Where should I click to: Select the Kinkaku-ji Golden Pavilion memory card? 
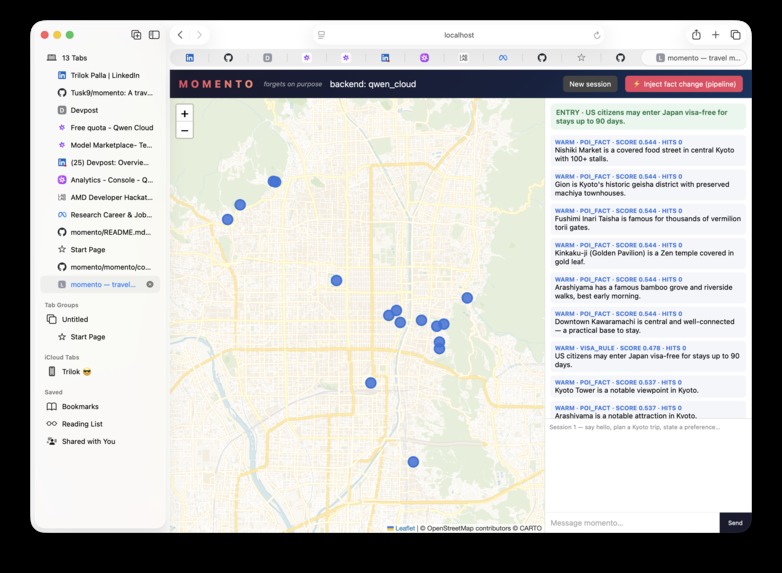coord(648,254)
